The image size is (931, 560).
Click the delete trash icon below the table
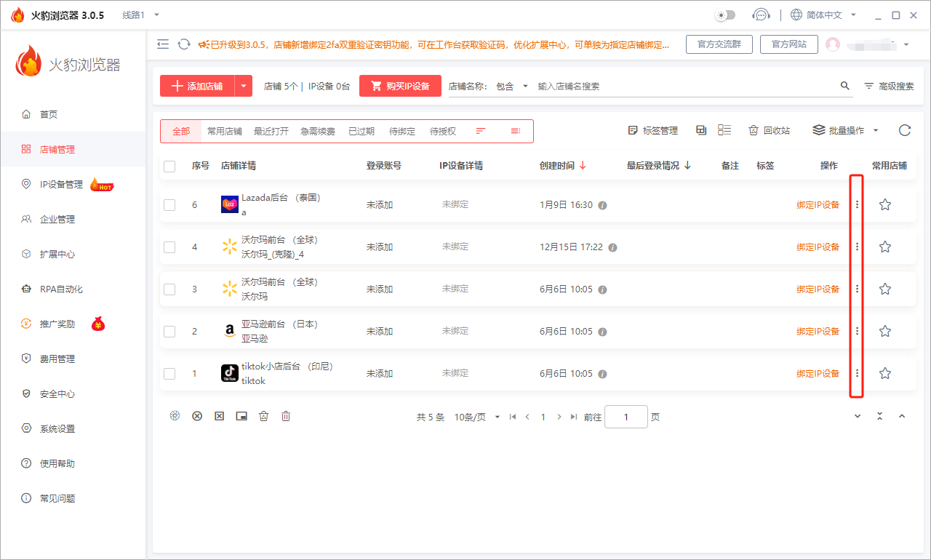point(285,415)
